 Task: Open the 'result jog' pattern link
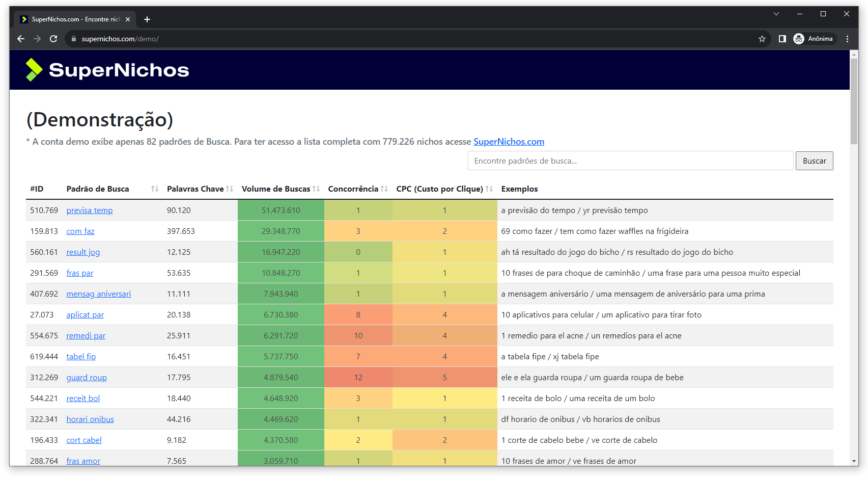pyautogui.click(x=83, y=252)
